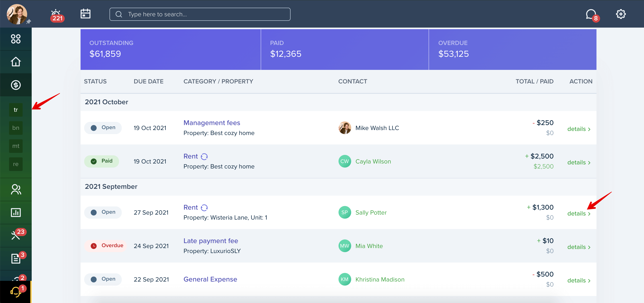Viewport: 644px width, 303px height.
Task: Open the 'tr' submenu item
Action: pyautogui.click(x=16, y=110)
